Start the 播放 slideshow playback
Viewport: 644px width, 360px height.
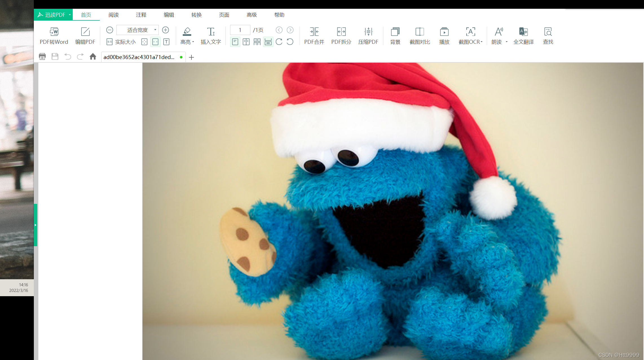444,32
